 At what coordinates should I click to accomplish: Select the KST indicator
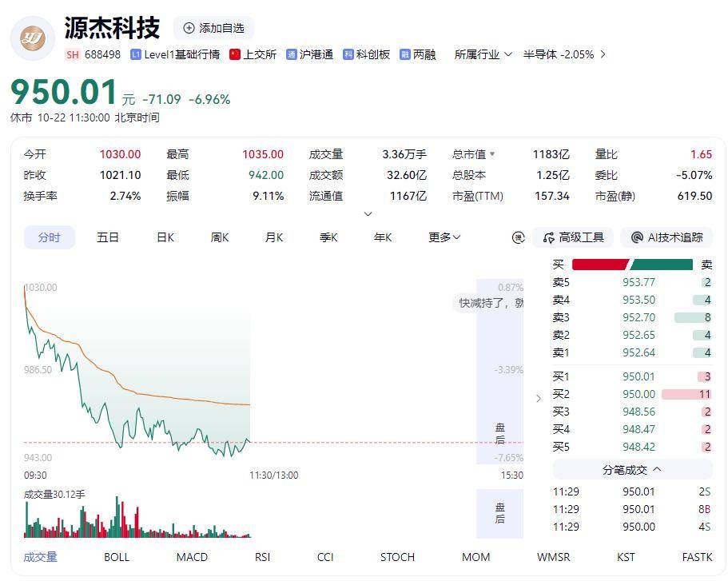(626, 557)
